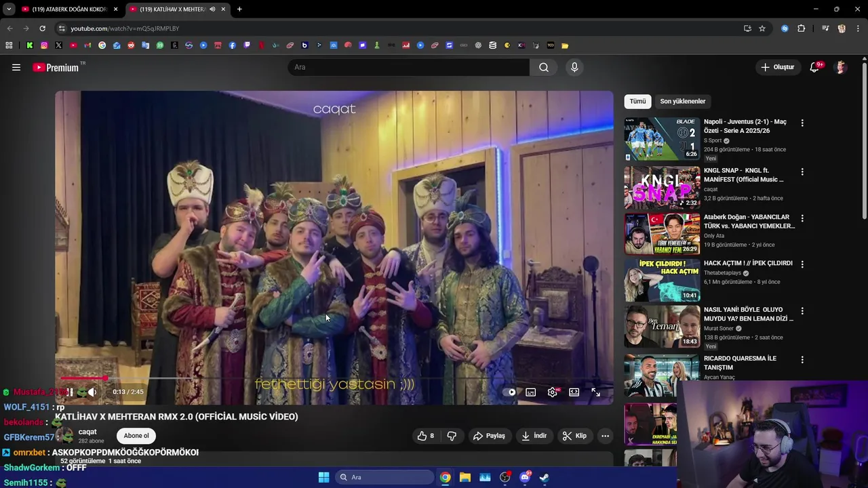The width and height of the screenshot is (868, 488).
Task: Open the Google bookmark
Action: point(102,45)
